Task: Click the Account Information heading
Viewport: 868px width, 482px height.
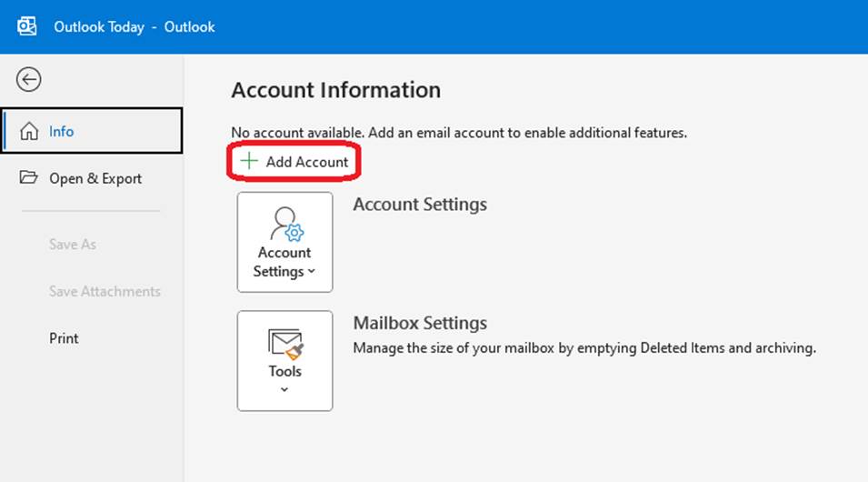Action: coord(336,90)
